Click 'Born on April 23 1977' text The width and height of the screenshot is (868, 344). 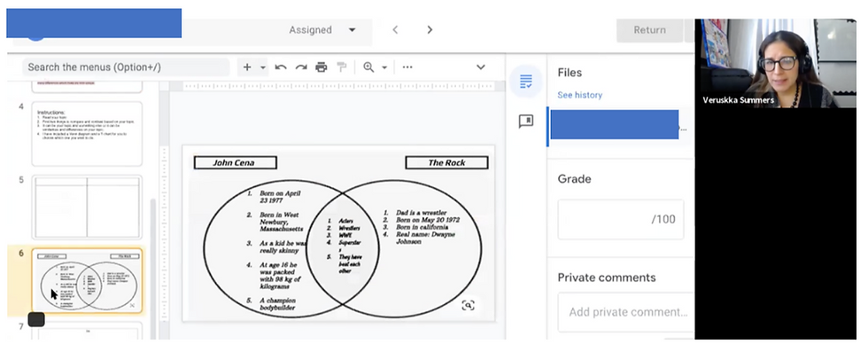pyautogui.click(x=280, y=197)
